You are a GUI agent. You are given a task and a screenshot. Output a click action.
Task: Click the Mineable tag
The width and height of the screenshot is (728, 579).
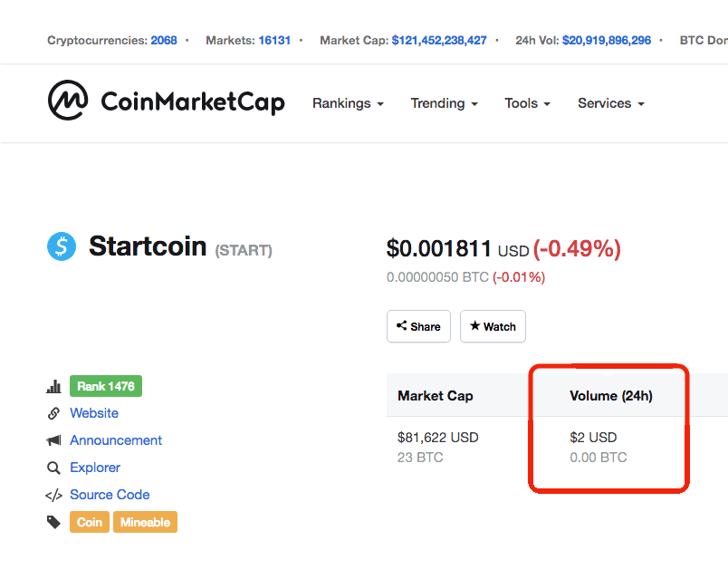click(x=145, y=522)
